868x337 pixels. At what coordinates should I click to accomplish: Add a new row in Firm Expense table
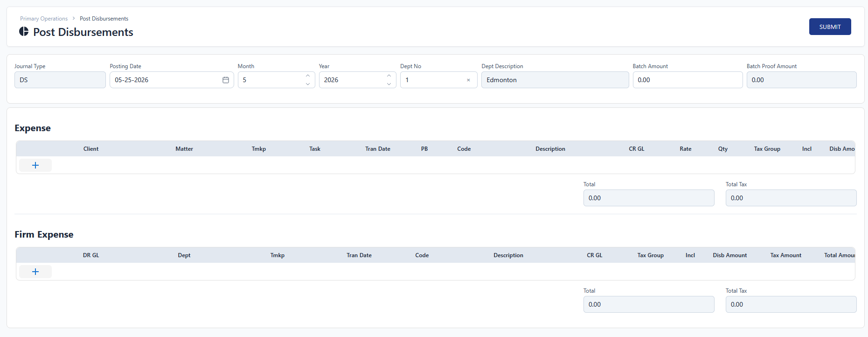point(35,272)
